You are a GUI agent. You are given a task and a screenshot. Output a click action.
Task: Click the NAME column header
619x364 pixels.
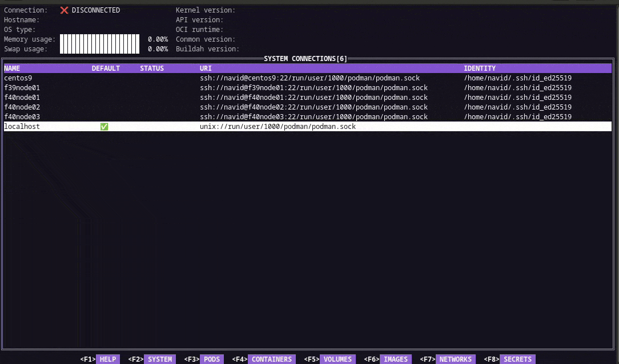(12, 68)
